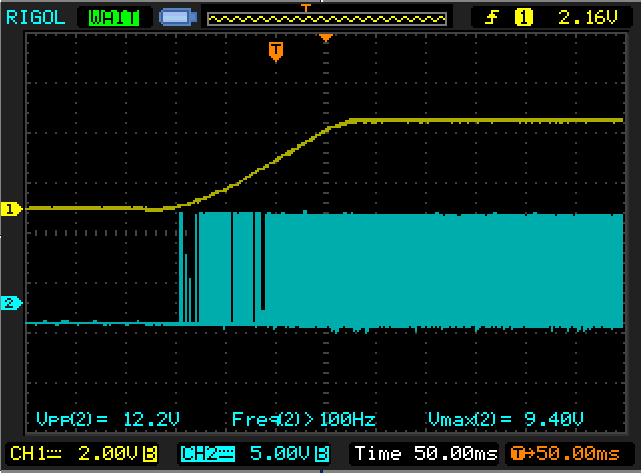Click the small orange T above memory bar
The width and height of the screenshot is (641, 473).
tap(306, 8)
